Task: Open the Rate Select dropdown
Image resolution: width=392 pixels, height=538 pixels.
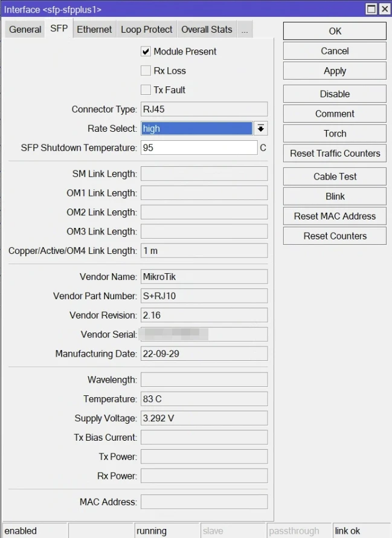Action: click(262, 128)
